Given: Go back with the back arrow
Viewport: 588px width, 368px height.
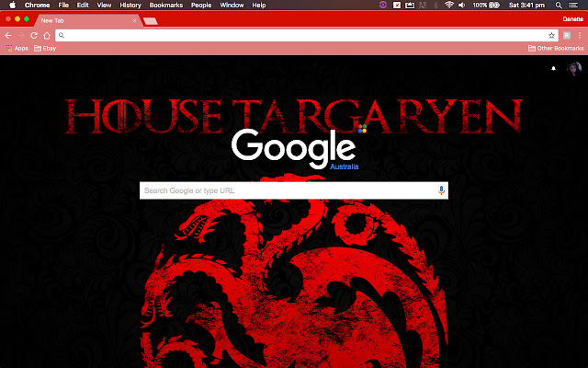Looking at the screenshot, I should (8, 35).
